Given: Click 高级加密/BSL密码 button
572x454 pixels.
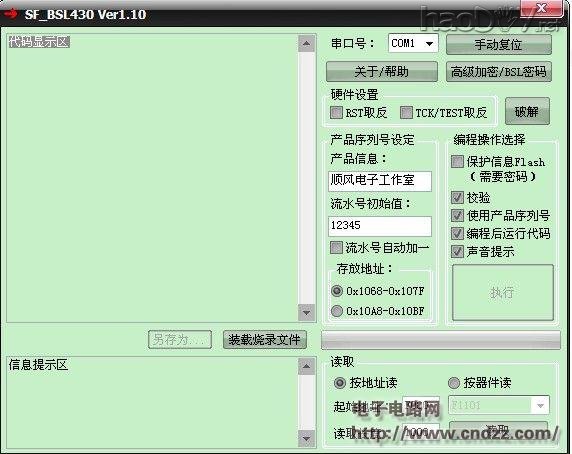Looking at the screenshot, I should click(x=499, y=71).
